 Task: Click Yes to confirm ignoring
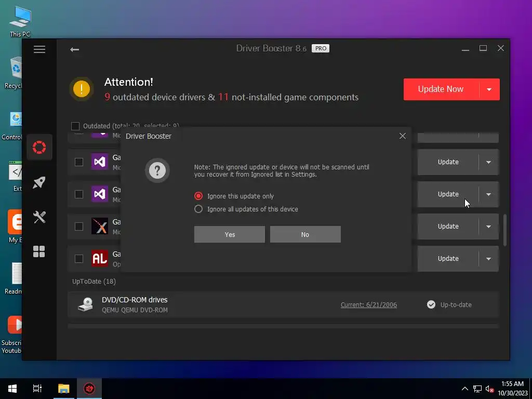[x=230, y=234]
